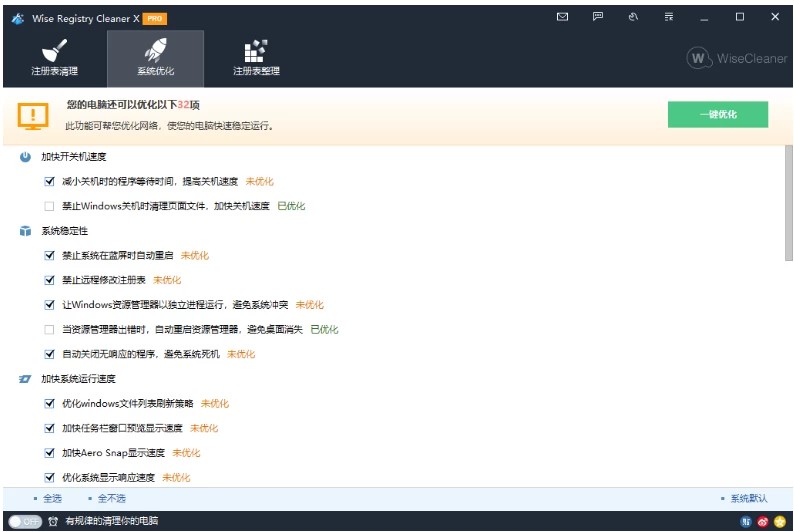Click the vertical scrollbar of optimization list
This screenshot has width=794, height=532.
pyautogui.click(x=788, y=200)
